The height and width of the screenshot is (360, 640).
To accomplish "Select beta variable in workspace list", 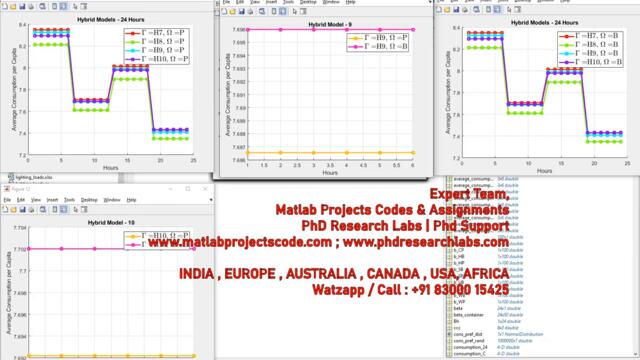I will point(458,309).
